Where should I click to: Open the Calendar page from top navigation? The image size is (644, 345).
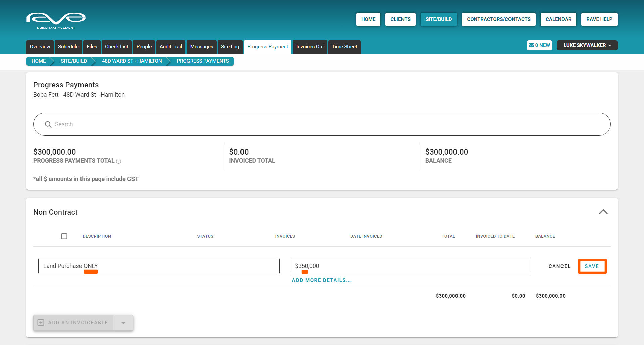[558, 19]
